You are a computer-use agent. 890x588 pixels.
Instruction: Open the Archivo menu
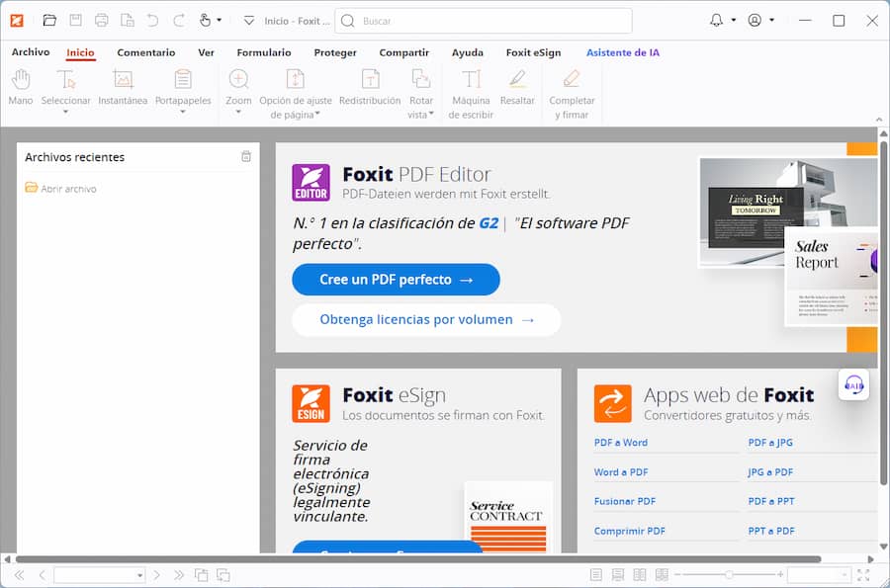click(31, 52)
